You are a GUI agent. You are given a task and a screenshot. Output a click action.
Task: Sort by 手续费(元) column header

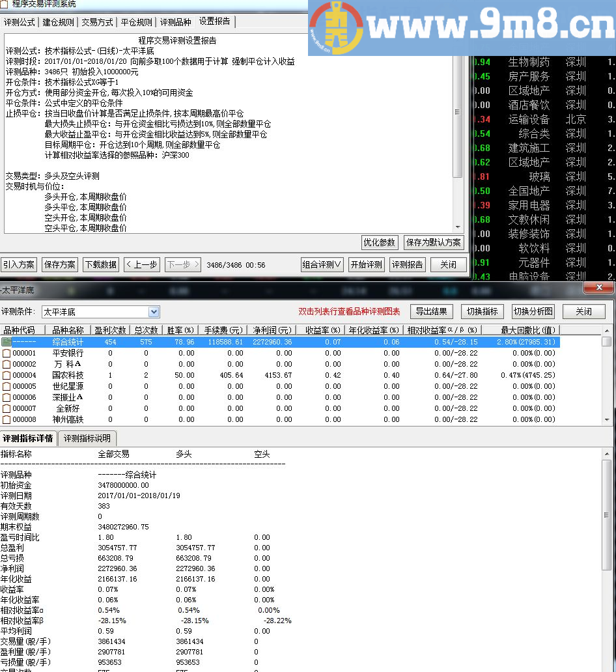pyautogui.click(x=223, y=330)
